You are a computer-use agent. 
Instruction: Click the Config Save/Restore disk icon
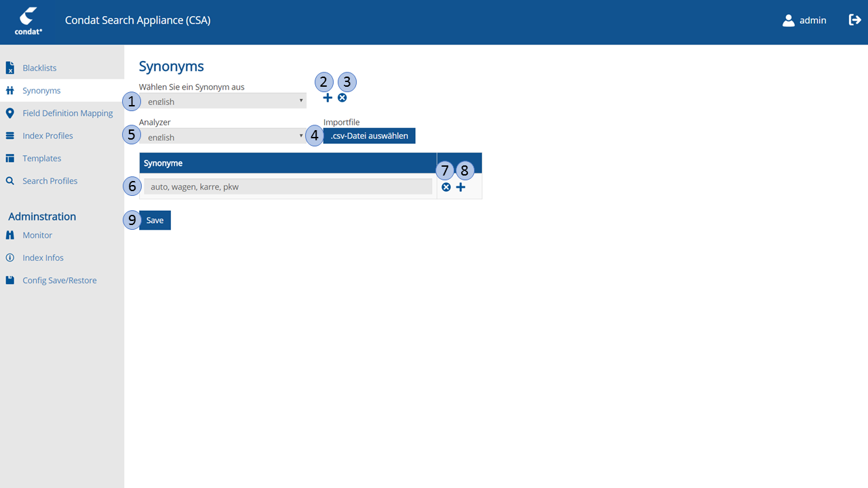(x=9, y=280)
